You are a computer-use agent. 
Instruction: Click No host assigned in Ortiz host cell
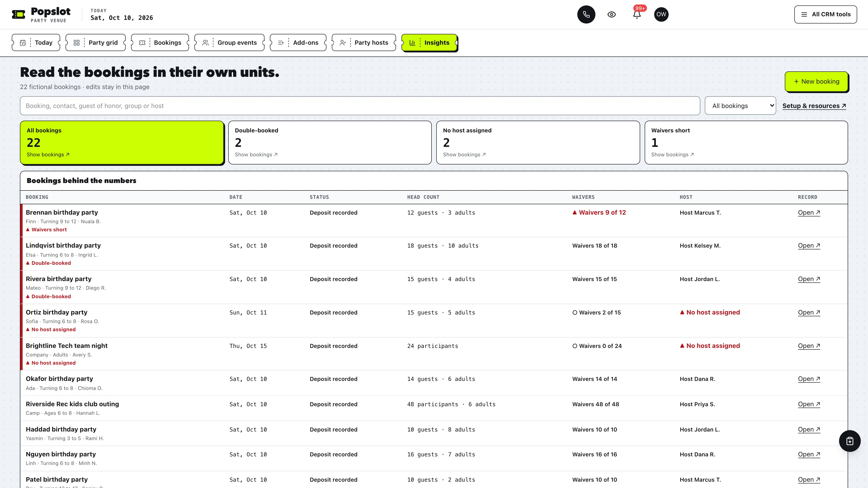click(x=710, y=312)
